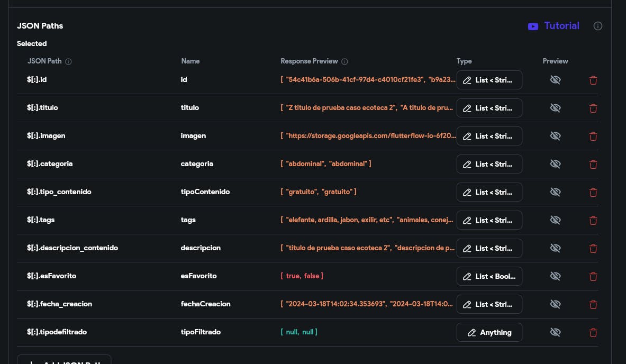Open the Tutorial video link
Image resolution: width=626 pixels, height=364 pixels.
point(554,26)
